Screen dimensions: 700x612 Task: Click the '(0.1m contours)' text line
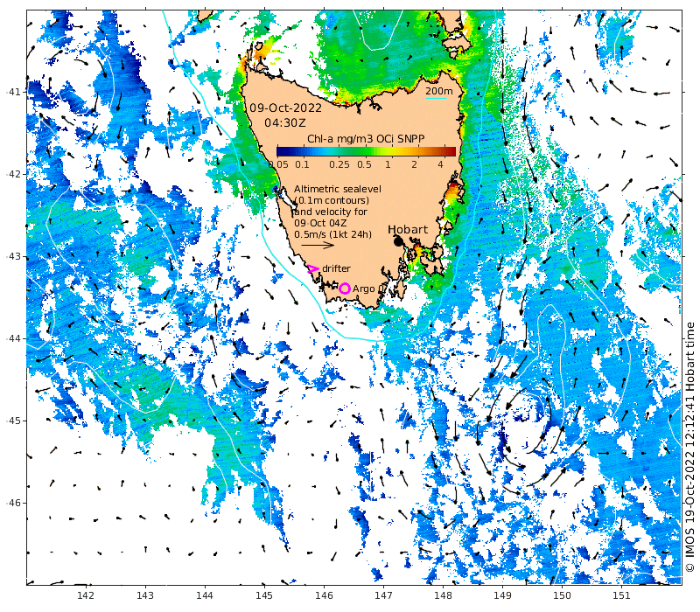[x=332, y=200]
